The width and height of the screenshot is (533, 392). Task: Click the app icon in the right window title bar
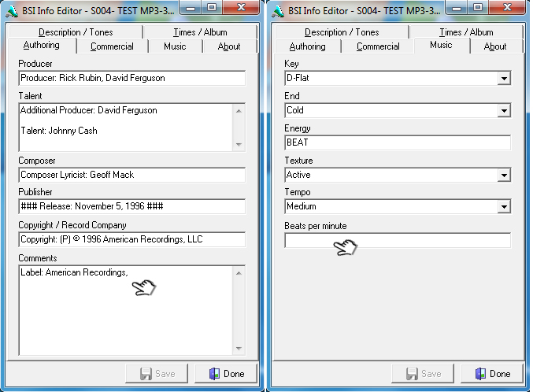(x=278, y=11)
